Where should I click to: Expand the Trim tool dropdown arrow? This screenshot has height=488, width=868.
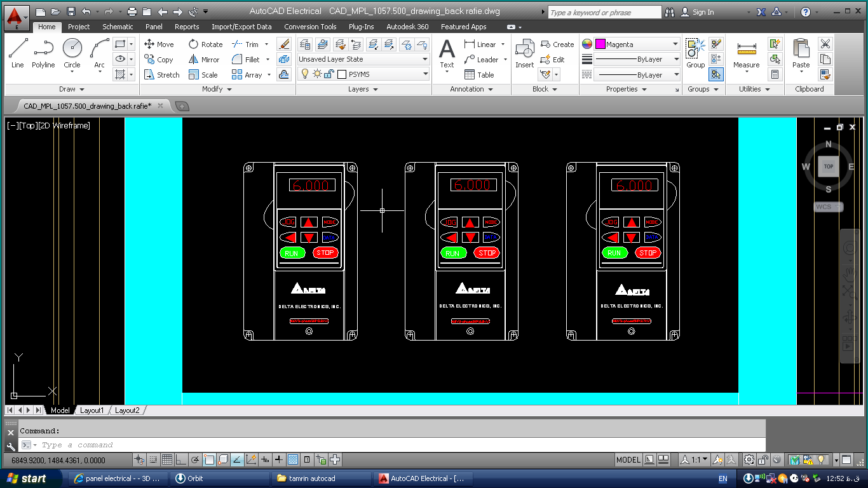coord(267,44)
